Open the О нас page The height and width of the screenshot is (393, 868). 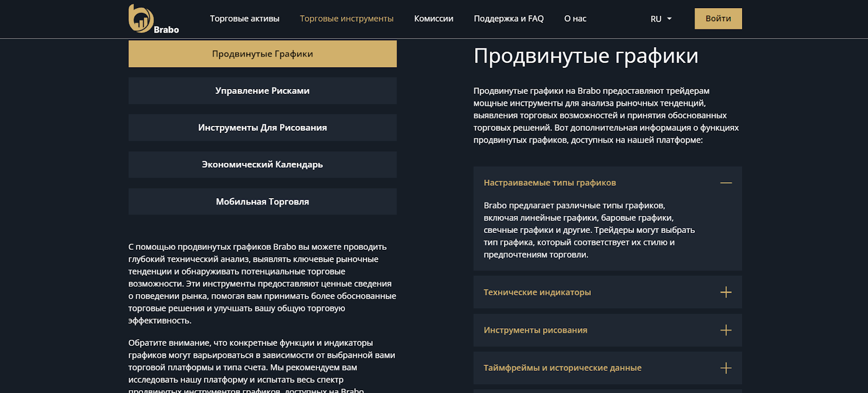[x=575, y=18]
